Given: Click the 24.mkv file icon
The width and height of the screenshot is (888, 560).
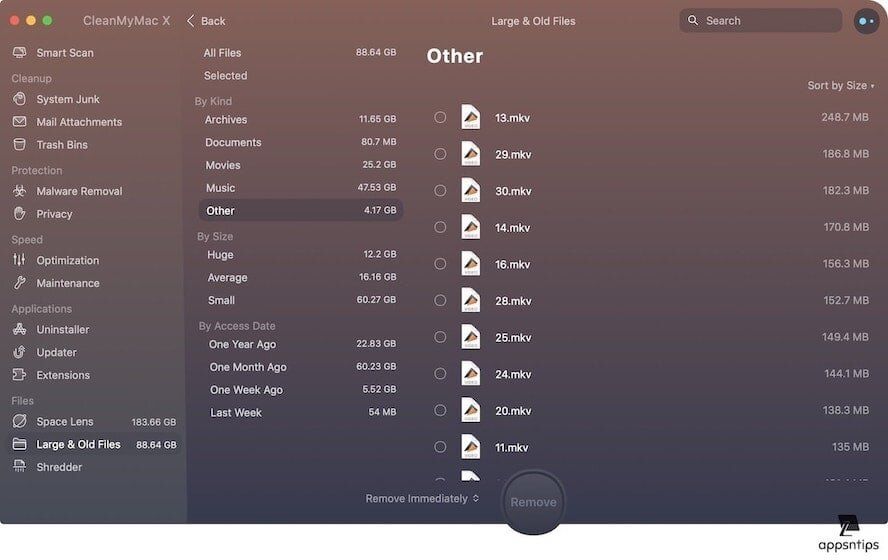Looking at the screenshot, I should pyautogui.click(x=471, y=374).
